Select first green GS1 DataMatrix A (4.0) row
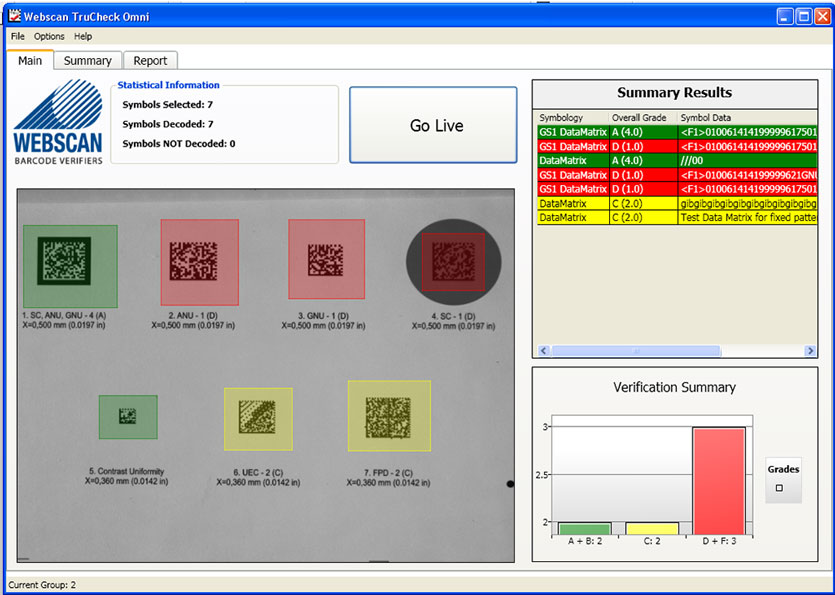Image resolution: width=835 pixels, height=595 pixels. pyautogui.click(x=677, y=132)
